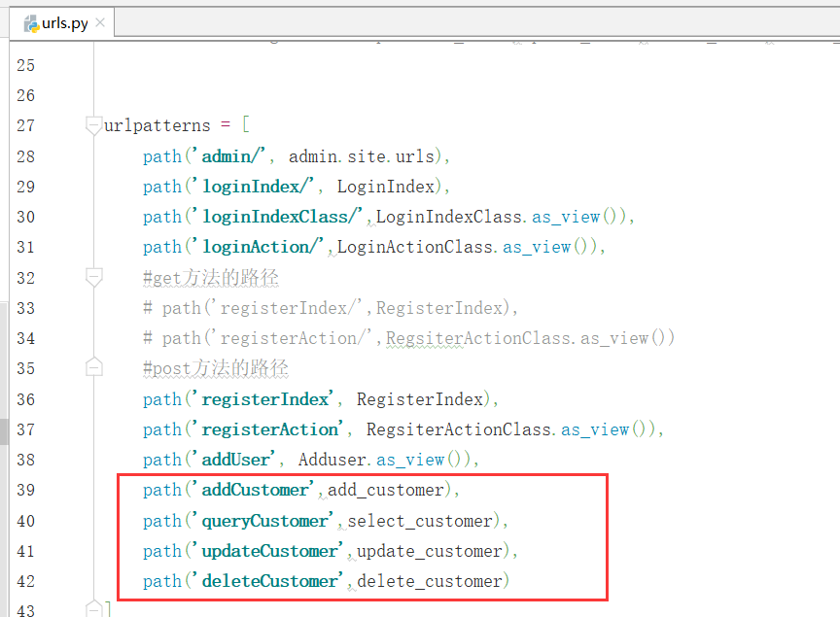
Task: Click line number 39 in the gutter
Action: [25, 490]
